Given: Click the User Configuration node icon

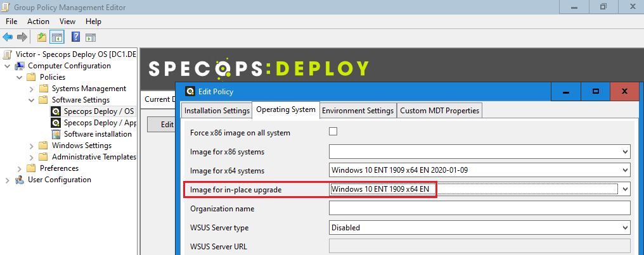Looking at the screenshot, I should point(20,180).
